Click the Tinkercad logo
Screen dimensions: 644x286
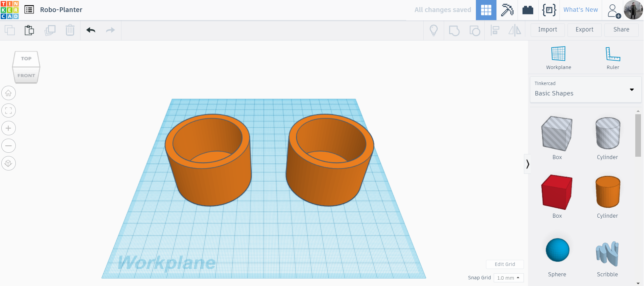point(10,10)
